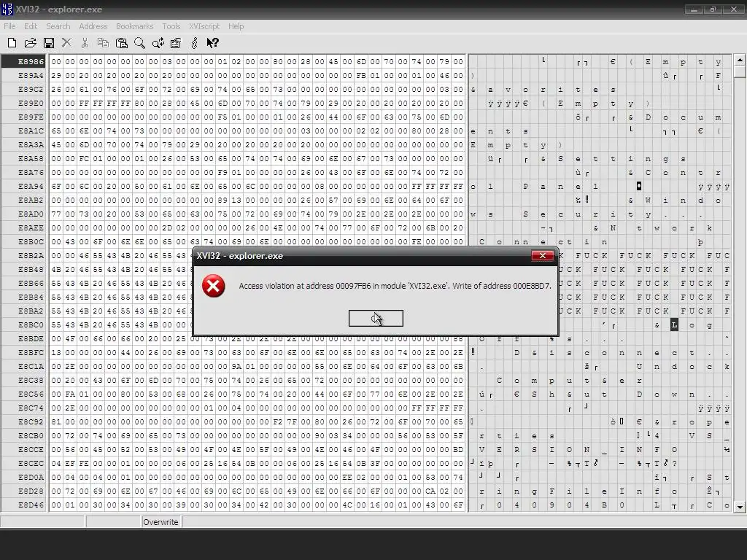Image resolution: width=747 pixels, height=560 pixels.
Task: Select address row E8B0C
Action: pyautogui.click(x=25, y=241)
